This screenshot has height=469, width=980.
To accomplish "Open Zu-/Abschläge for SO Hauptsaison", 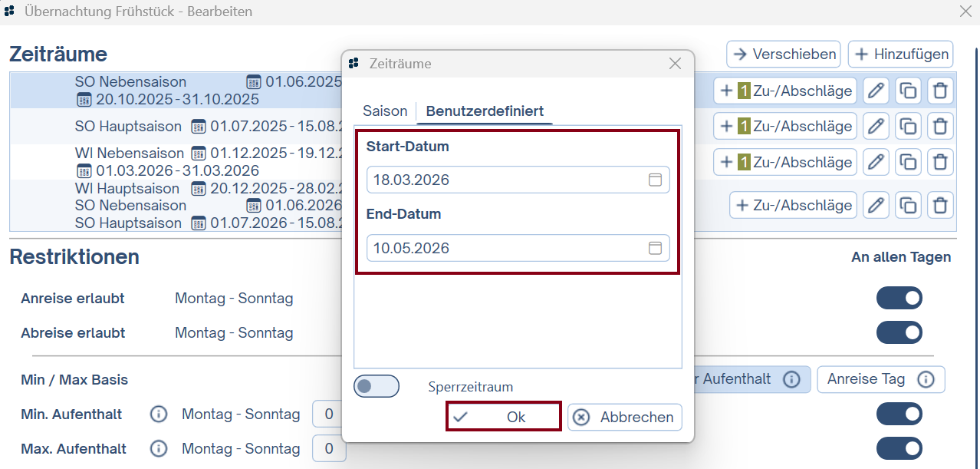I will point(784,126).
